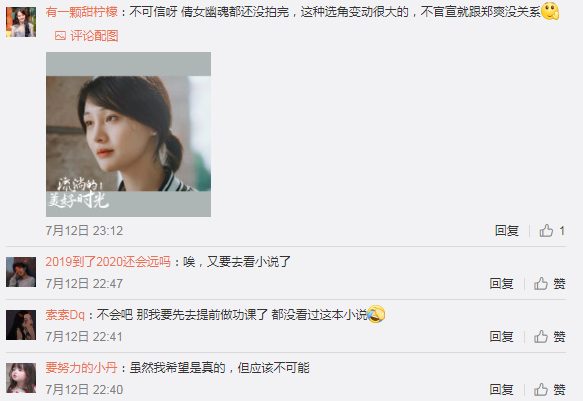
Task: Enlarge the attached comment photo thumbnail
Action: 128,135
